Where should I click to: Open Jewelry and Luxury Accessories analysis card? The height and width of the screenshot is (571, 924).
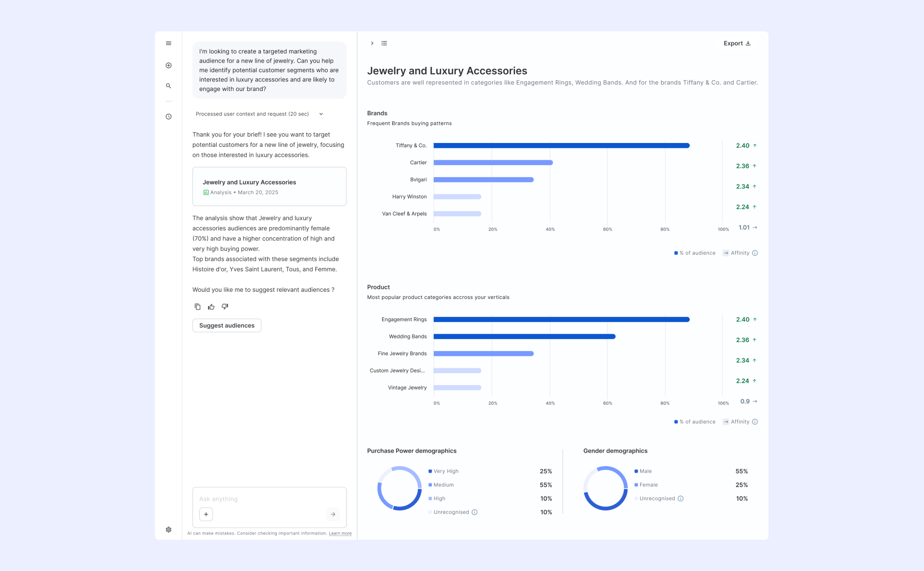pyautogui.click(x=269, y=187)
